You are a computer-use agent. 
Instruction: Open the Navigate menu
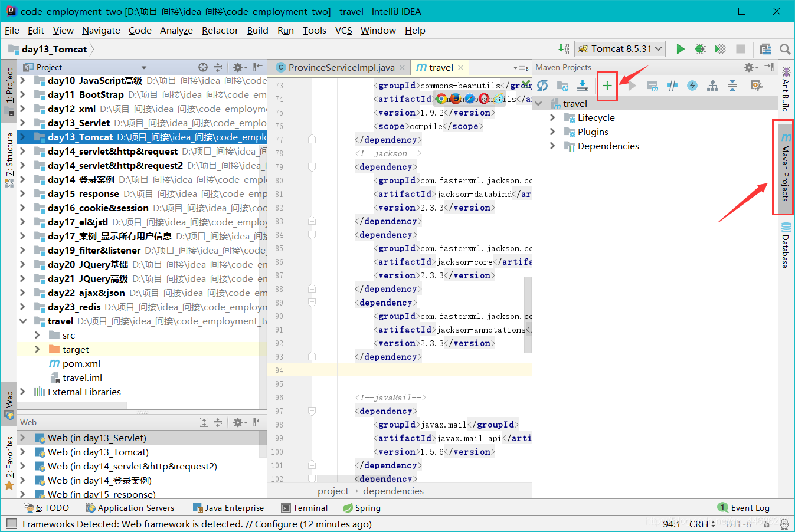(x=101, y=30)
